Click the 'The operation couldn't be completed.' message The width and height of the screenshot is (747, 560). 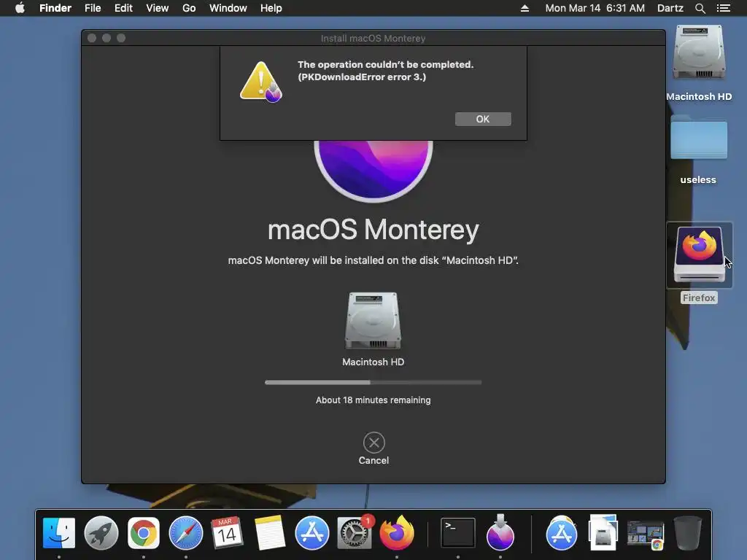pos(385,64)
